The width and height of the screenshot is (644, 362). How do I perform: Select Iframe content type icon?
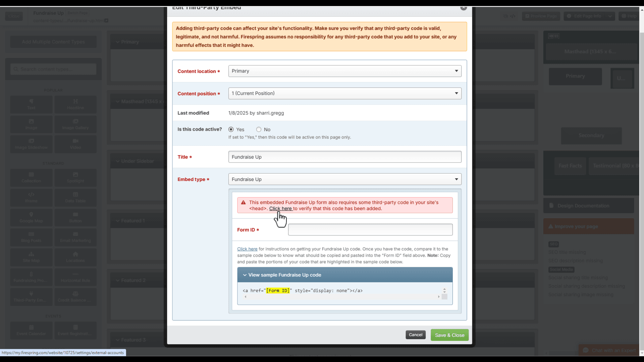tap(31, 198)
